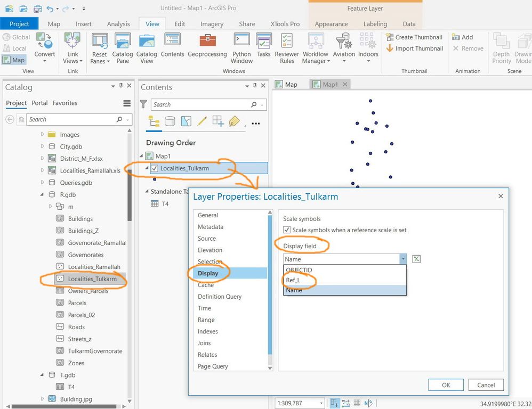This screenshot has height=409, width=532.
Task: Collapse T.gdb geodatabase
Action: coord(42,375)
